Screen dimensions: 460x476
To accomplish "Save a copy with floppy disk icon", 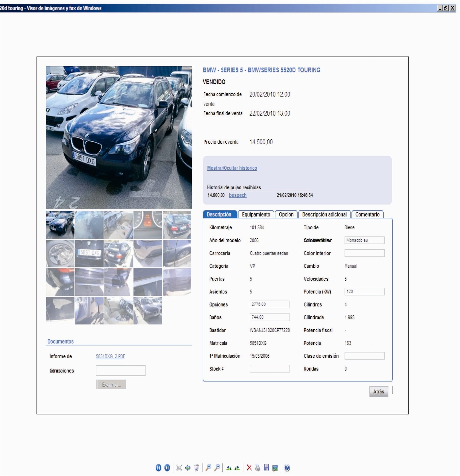I will tap(266, 467).
